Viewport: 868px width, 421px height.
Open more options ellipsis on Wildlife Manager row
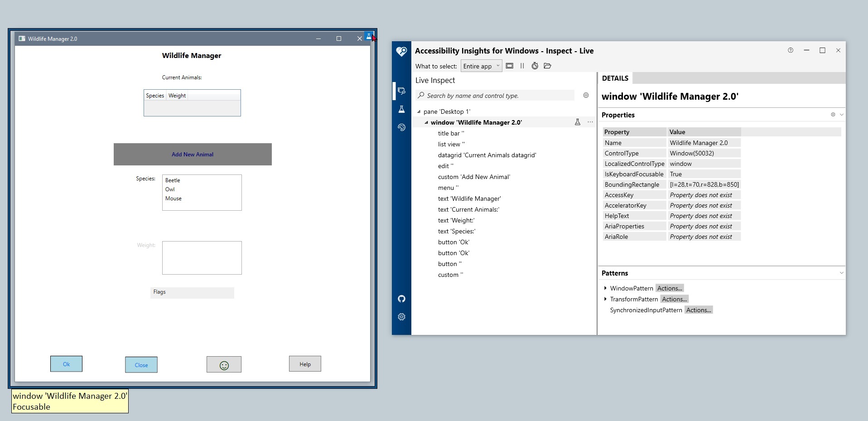pos(590,122)
